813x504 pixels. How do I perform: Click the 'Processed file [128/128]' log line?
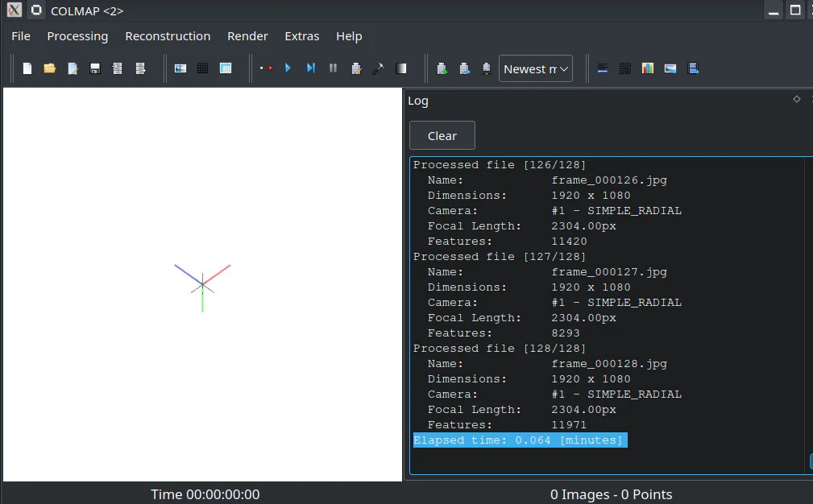click(500, 348)
